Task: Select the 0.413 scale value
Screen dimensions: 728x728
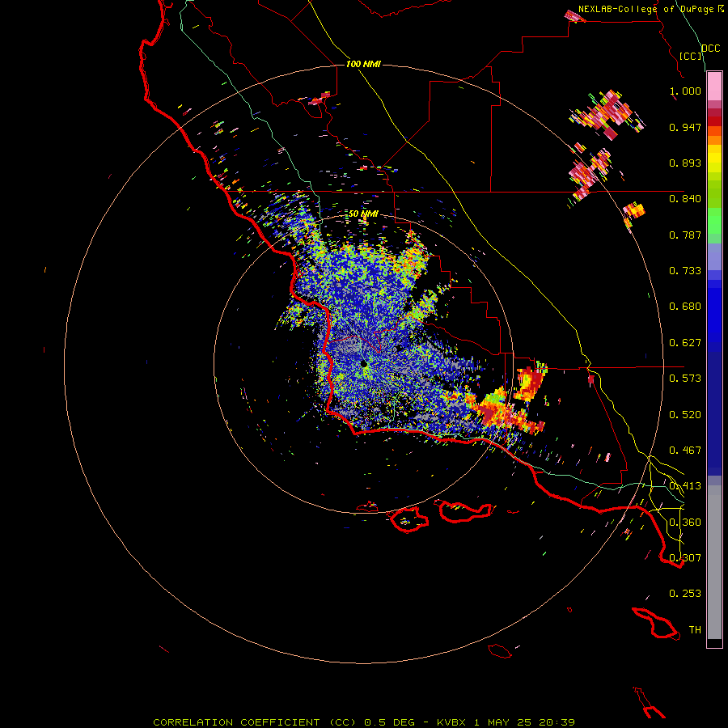Action: coord(685,486)
